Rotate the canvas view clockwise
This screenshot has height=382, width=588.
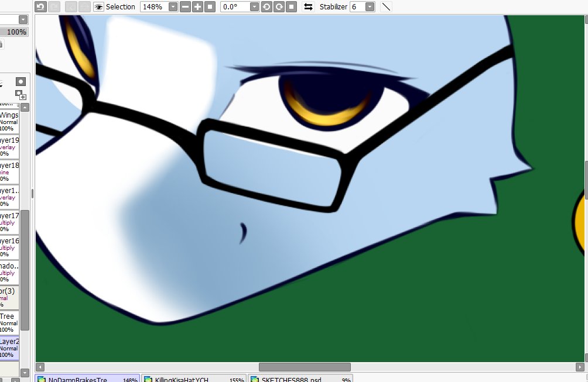tap(279, 7)
